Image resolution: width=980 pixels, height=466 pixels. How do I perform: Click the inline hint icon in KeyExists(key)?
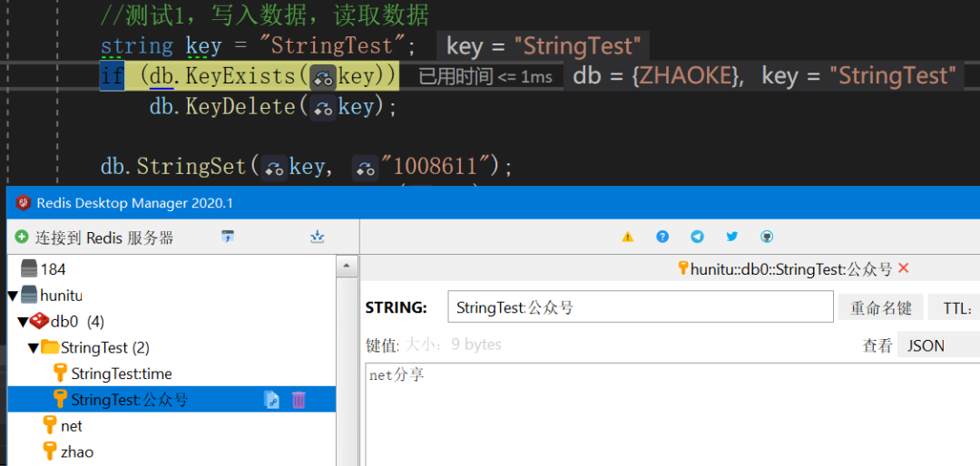click(x=323, y=76)
